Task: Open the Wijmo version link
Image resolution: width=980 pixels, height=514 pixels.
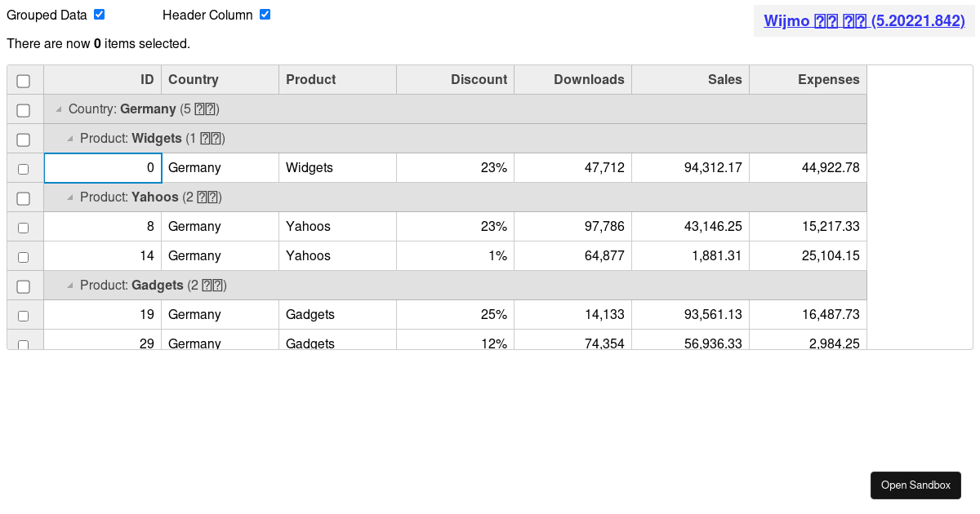Action: 864,21
